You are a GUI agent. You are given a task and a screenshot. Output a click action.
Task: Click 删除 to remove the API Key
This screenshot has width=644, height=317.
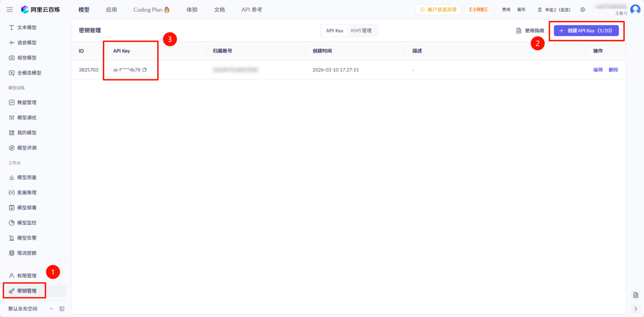point(613,70)
